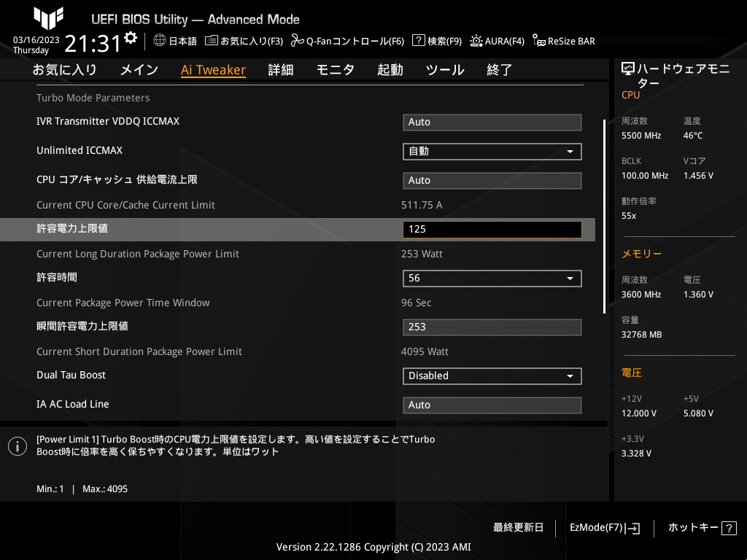Click the 96 Sec value
The image size is (747, 560).
point(416,303)
